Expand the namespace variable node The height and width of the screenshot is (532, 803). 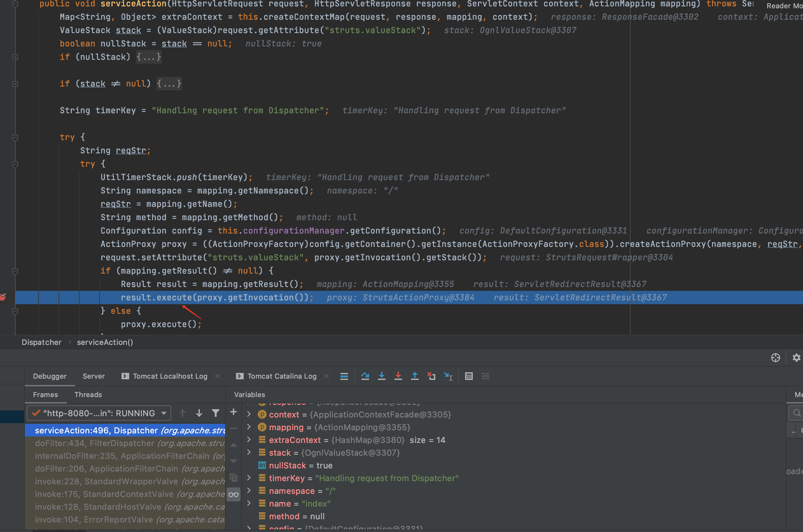click(x=249, y=491)
